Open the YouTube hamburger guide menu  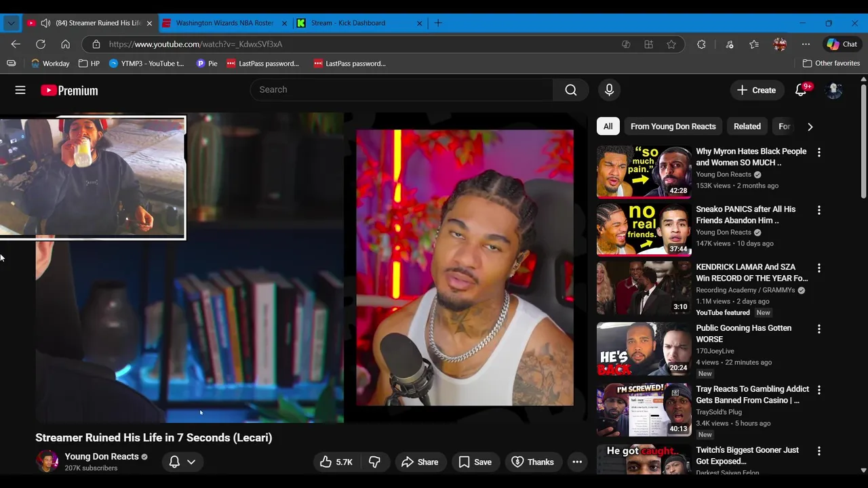[x=20, y=90]
